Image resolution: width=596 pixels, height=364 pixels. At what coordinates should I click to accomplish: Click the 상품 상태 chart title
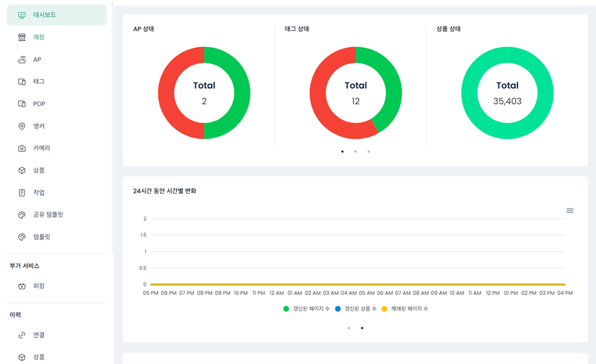point(449,29)
